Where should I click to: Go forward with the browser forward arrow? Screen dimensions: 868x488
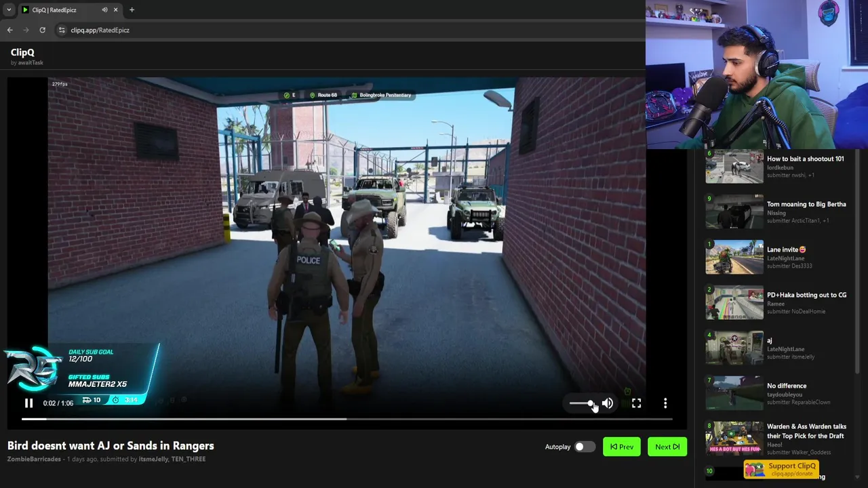[26, 30]
